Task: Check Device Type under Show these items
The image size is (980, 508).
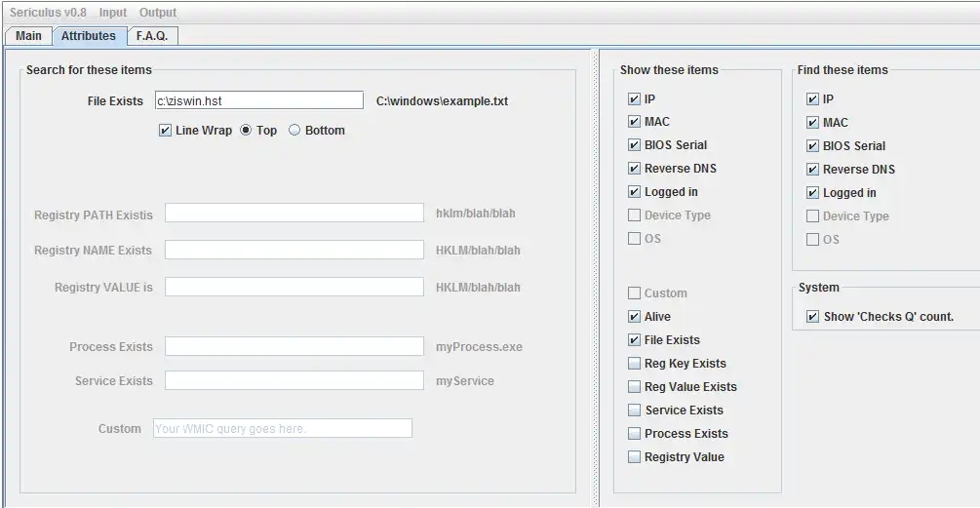Action: pos(634,215)
